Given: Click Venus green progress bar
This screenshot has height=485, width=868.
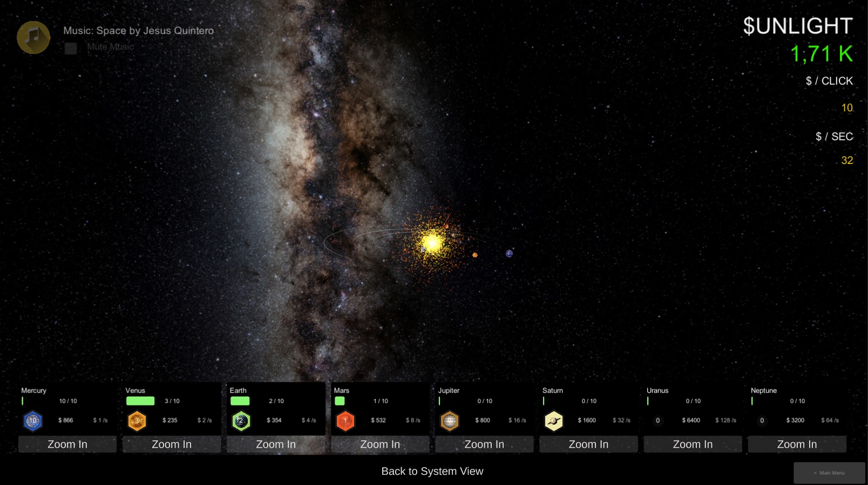Looking at the screenshot, I should (140, 401).
